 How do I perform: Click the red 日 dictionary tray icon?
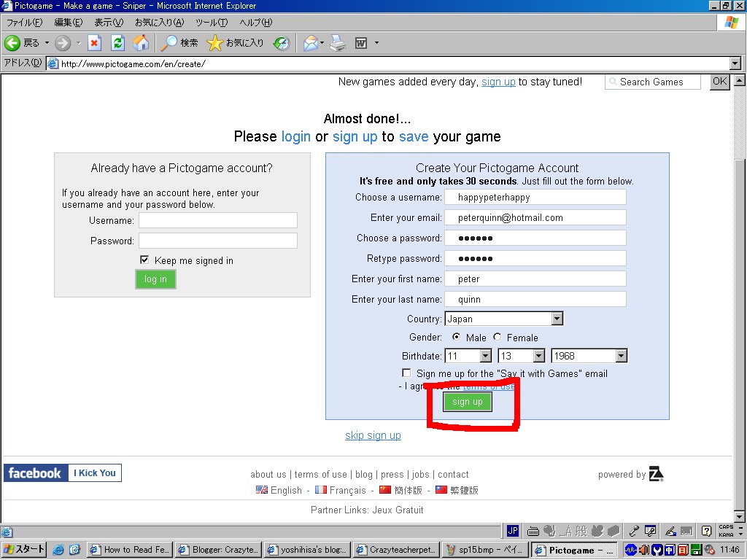(683, 550)
